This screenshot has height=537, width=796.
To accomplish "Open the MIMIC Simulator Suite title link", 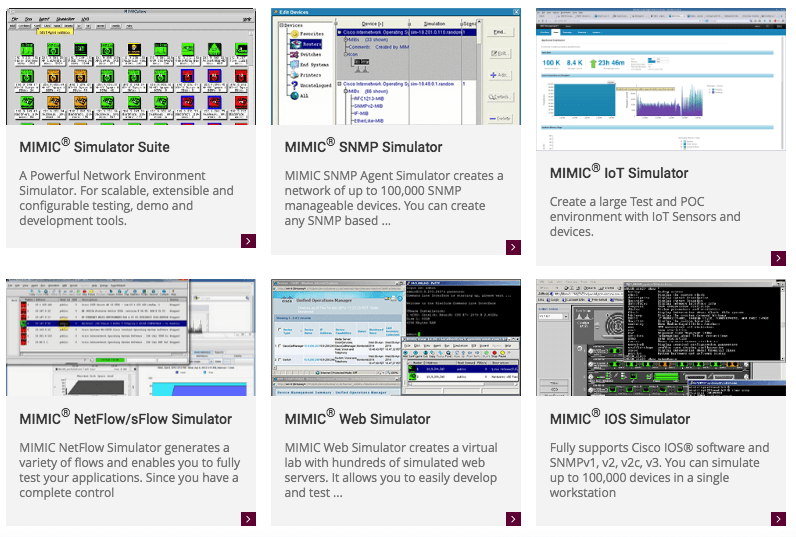I will point(94,146).
